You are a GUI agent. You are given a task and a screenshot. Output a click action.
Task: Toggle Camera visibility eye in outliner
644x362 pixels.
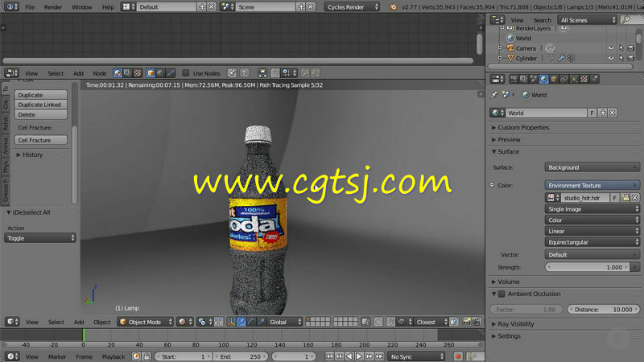(x=611, y=48)
